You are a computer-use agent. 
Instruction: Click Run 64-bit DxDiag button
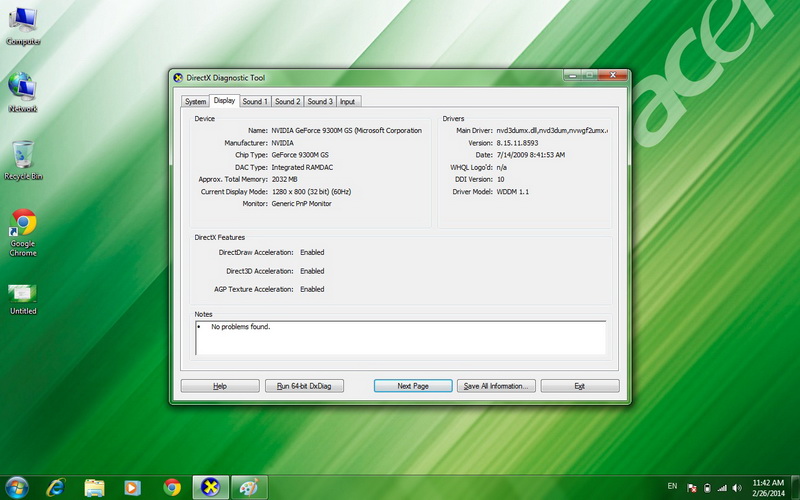tap(304, 386)
